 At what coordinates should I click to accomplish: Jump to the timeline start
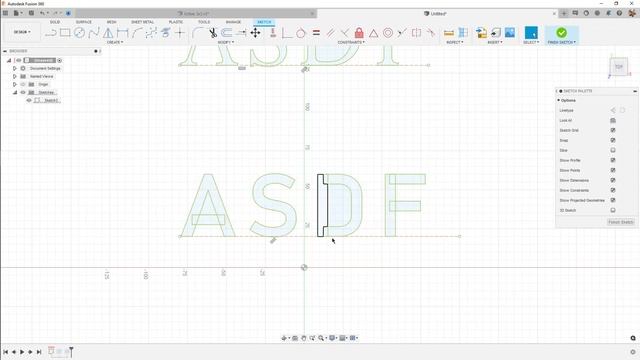[x=5, y=352]
